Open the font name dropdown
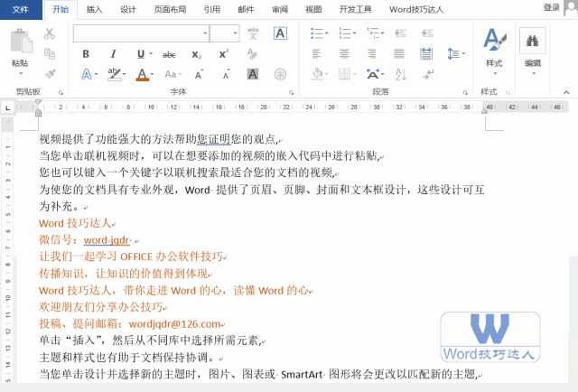This screenshot has height=392, width=578. pos(205,33)
